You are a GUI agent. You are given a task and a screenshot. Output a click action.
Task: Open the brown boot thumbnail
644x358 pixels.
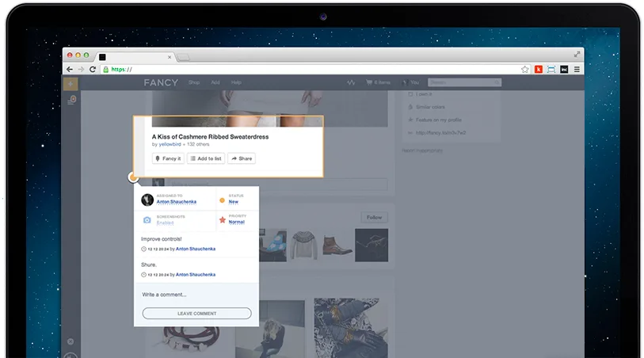337,245
